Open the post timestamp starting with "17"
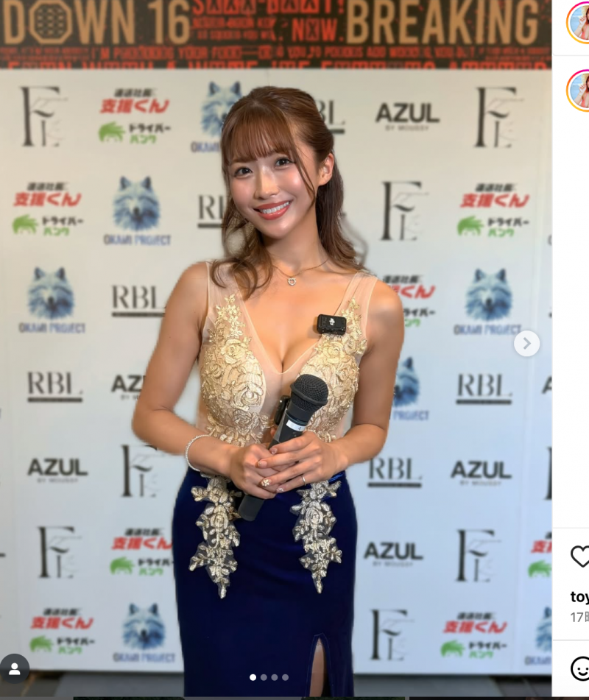589x700 pixels. (x=579, y=617)
